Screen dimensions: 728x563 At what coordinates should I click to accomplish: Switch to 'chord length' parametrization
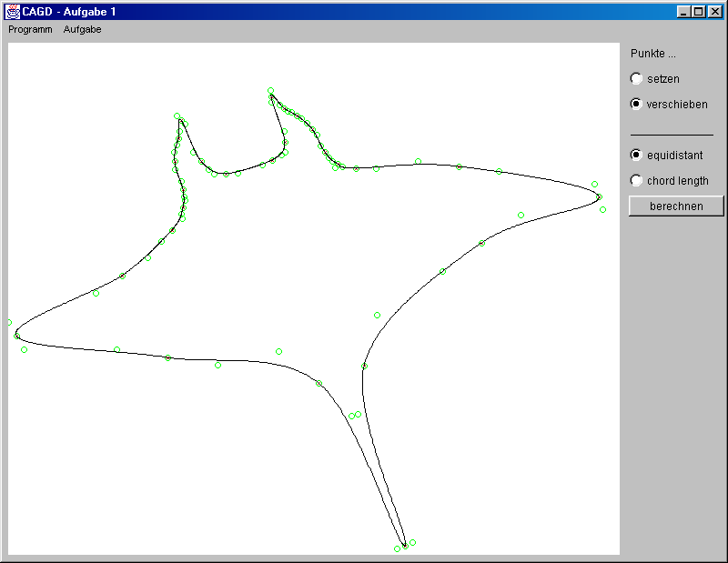pos(636,181)
